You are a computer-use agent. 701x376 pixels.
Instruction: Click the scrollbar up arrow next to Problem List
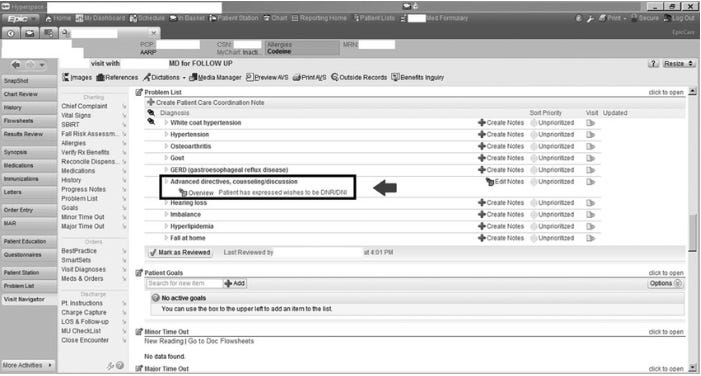[693, 92]
